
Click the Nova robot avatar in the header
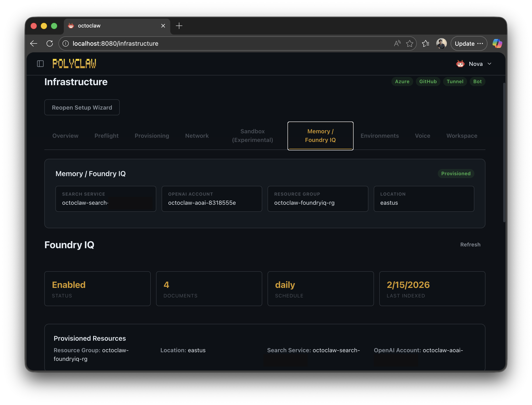(x=460, y=64)
